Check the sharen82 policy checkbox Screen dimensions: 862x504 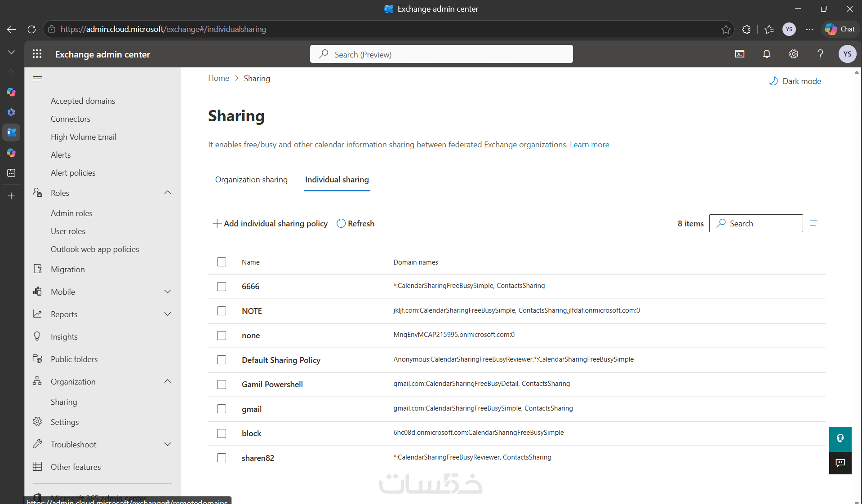[x=222, y=458]
